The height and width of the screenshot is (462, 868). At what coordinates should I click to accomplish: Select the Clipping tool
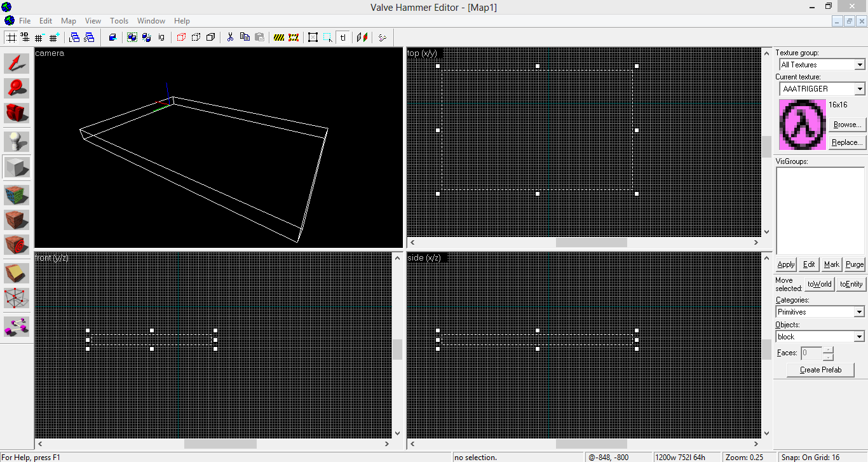click(17, 273)
